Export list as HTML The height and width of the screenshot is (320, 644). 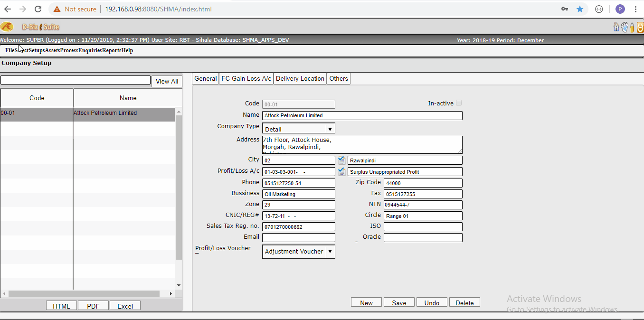click(x=61, y=306)
